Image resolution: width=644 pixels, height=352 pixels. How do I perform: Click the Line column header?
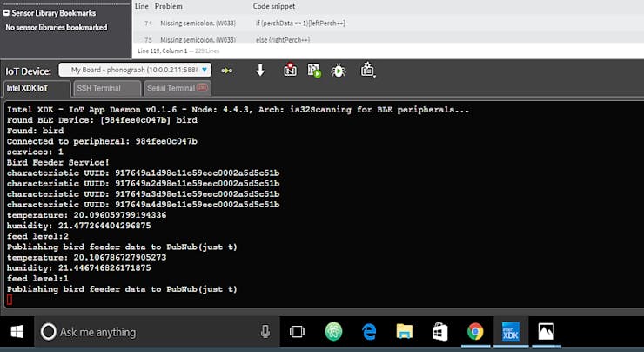pyautogui.click(x=141, y=6)
